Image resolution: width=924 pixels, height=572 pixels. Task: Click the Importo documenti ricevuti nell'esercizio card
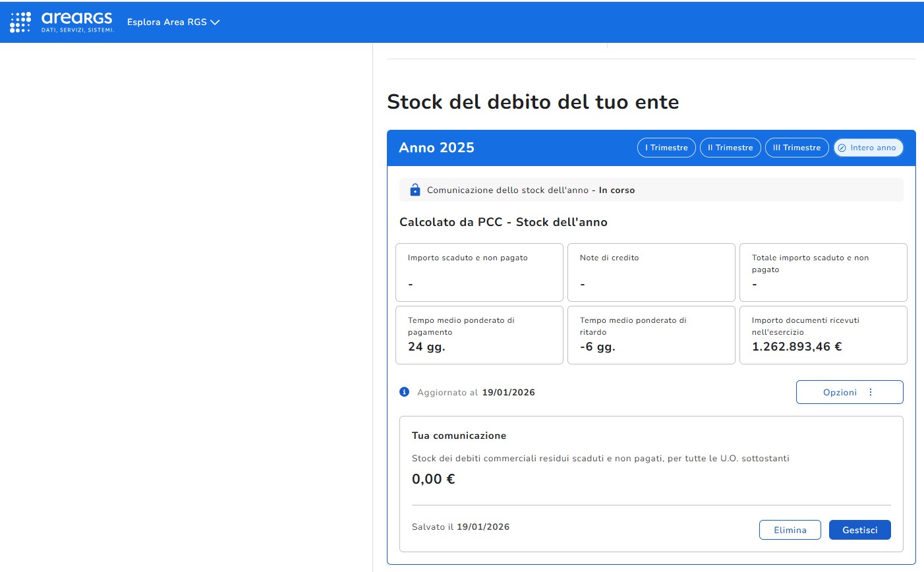click(823, 335)
